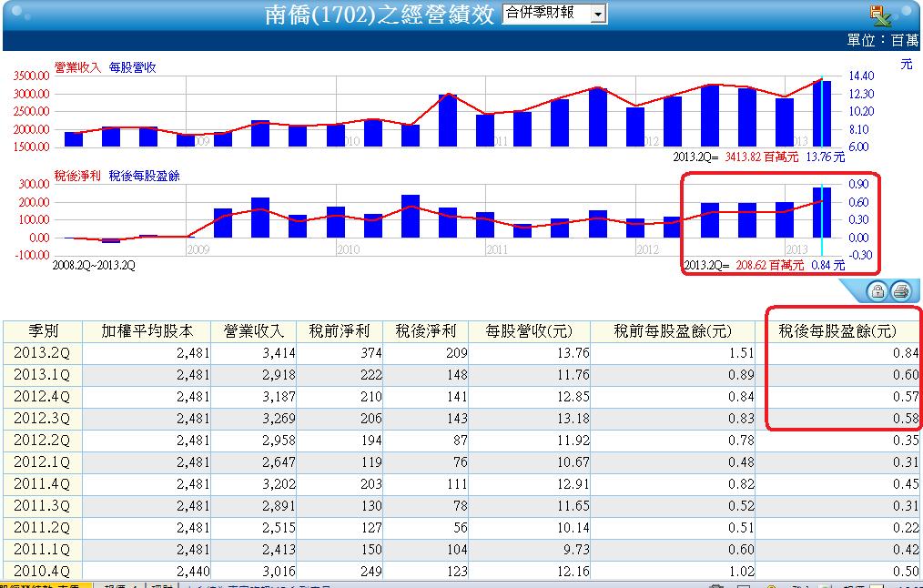This screenshot has height=588, width=923.
Task: Click the 季別 column header
Action: (x=43, y=331)
